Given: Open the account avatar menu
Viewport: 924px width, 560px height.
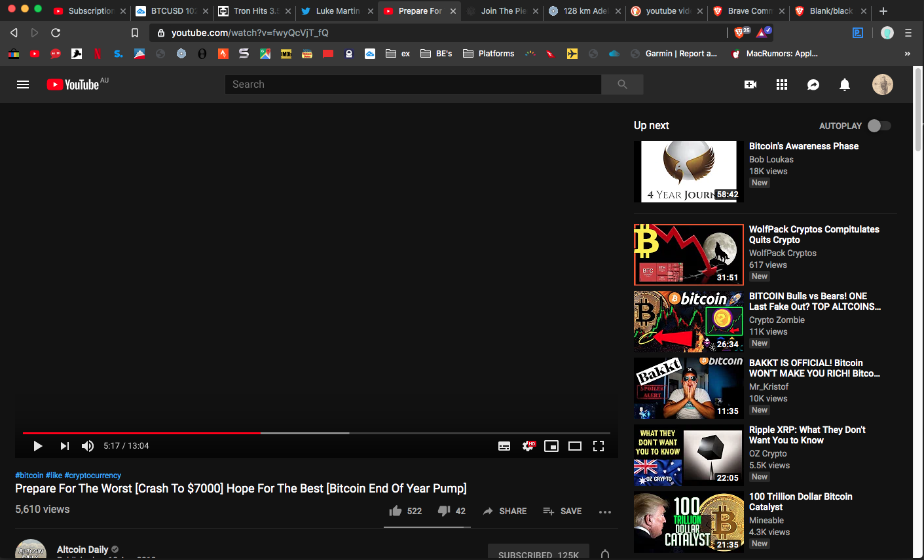Looking at the screenshot, I should click(883, 84).
